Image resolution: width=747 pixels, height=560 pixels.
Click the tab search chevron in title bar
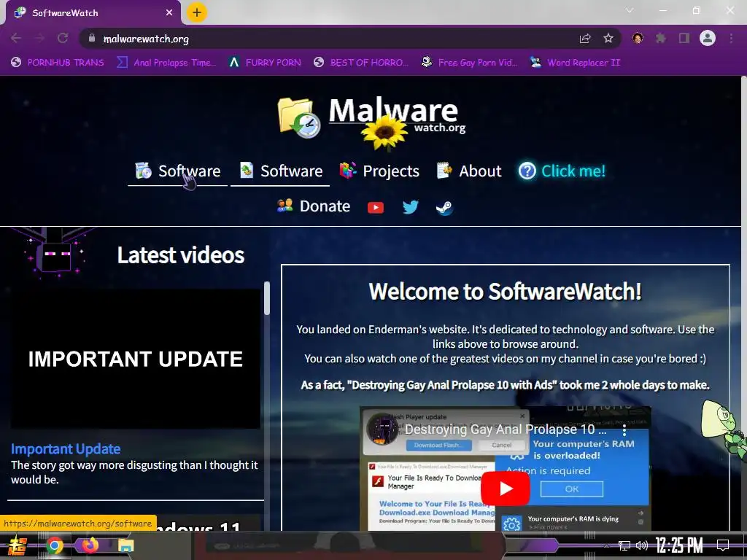(630, 10)
